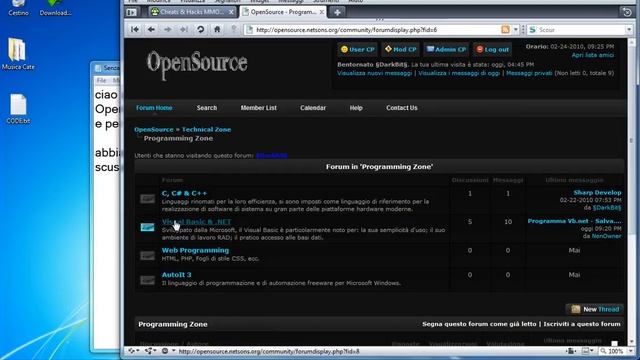Go forward one page in browser
This screenshot has height=360, width=640.
click(x=168, y=29)
